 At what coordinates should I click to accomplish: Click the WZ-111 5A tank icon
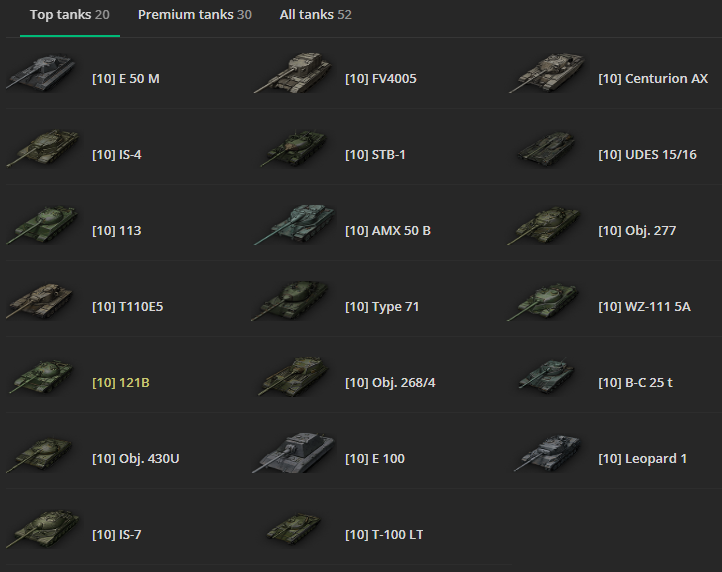(x=543, y=302)
